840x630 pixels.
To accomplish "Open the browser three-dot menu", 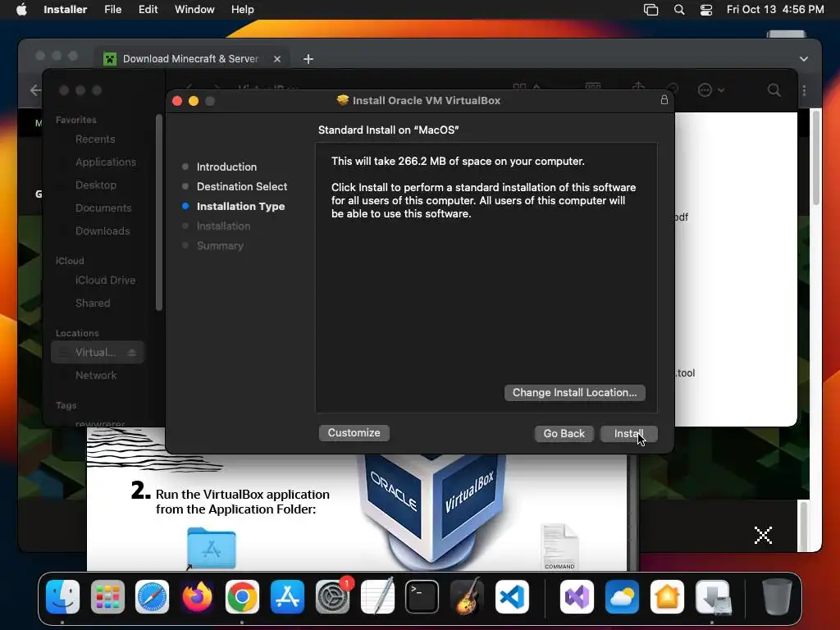I will pyautogui.click(x=804, y=90).
